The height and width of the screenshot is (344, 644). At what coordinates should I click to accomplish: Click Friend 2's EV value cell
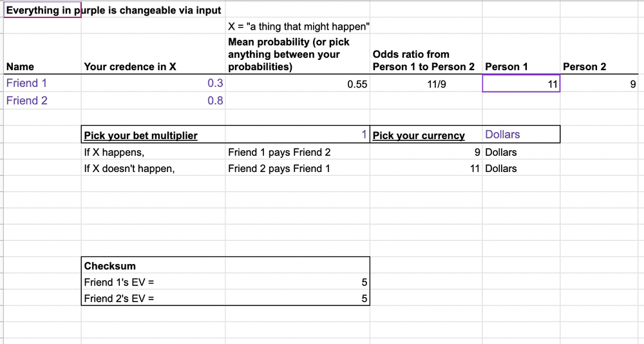pos(298,298)
